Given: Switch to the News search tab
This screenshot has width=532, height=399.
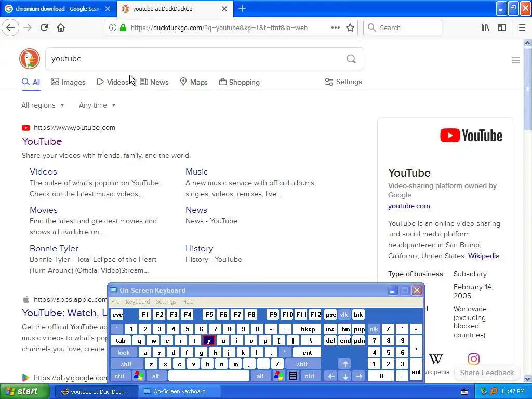Looking at the screenshot, I should [x=154, y=82].
